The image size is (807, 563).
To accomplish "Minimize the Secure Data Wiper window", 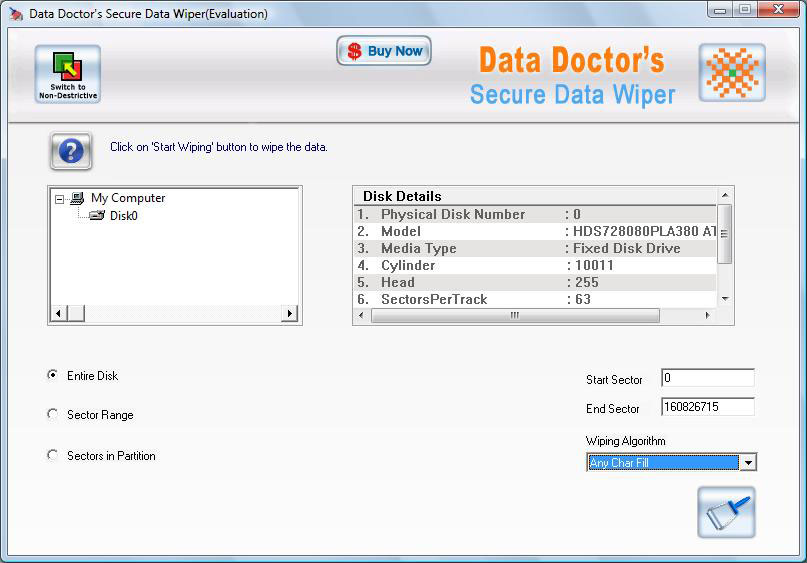I will tap(720, 10).
